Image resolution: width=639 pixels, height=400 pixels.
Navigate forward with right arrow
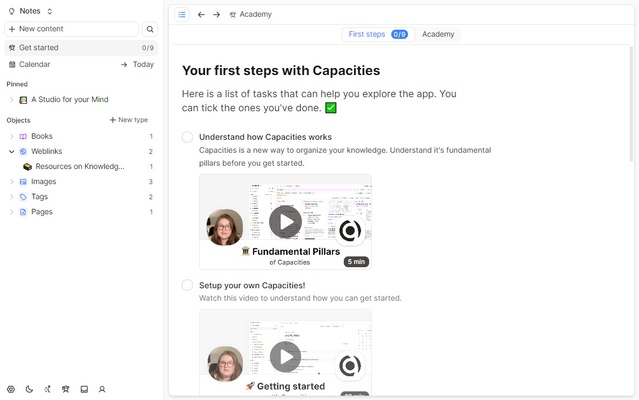click(x=216, y=15)
